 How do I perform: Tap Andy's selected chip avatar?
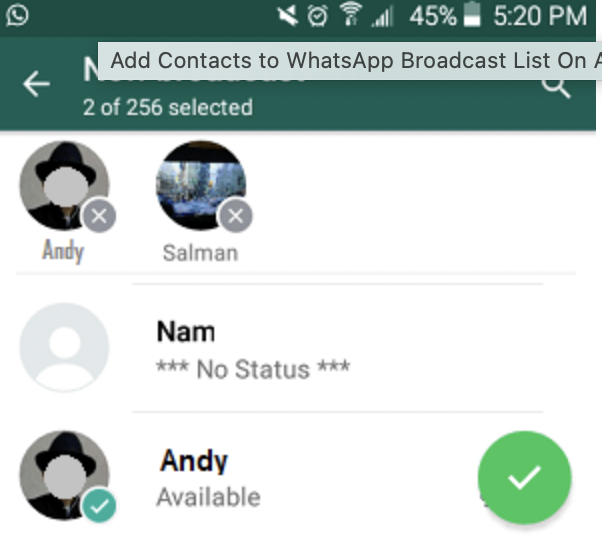64,186
